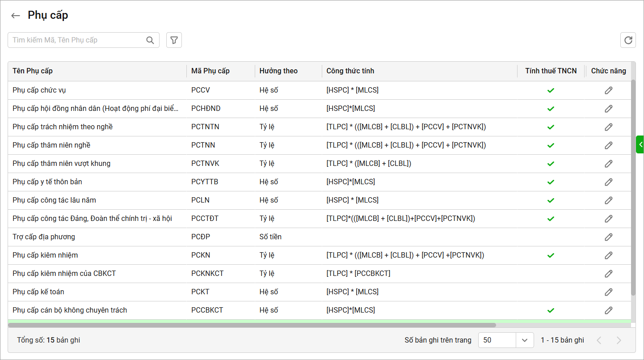
Task: Click the back arrow beside Phụ cấp title
Action: pos(16,16)
